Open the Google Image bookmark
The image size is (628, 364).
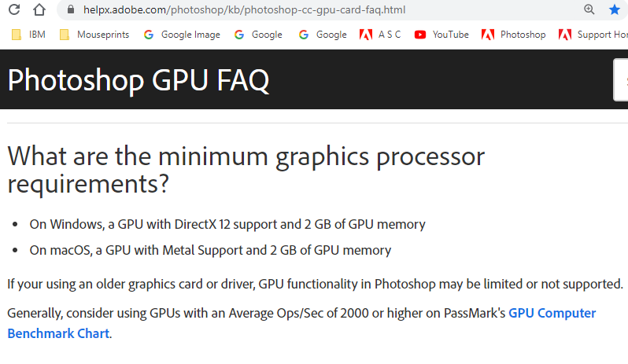click(183, 35)
